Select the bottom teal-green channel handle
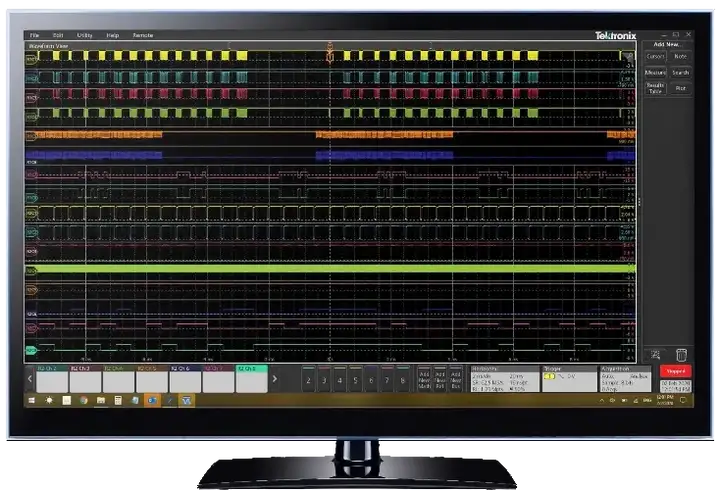The height and width of the screenshot is (490, 720). 32,350
